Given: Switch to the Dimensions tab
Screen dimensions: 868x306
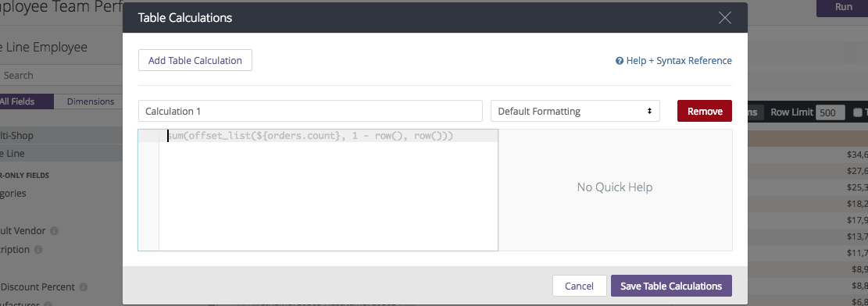Looking at the screenshot, I should pyautogui.click(x=90, y=101).
